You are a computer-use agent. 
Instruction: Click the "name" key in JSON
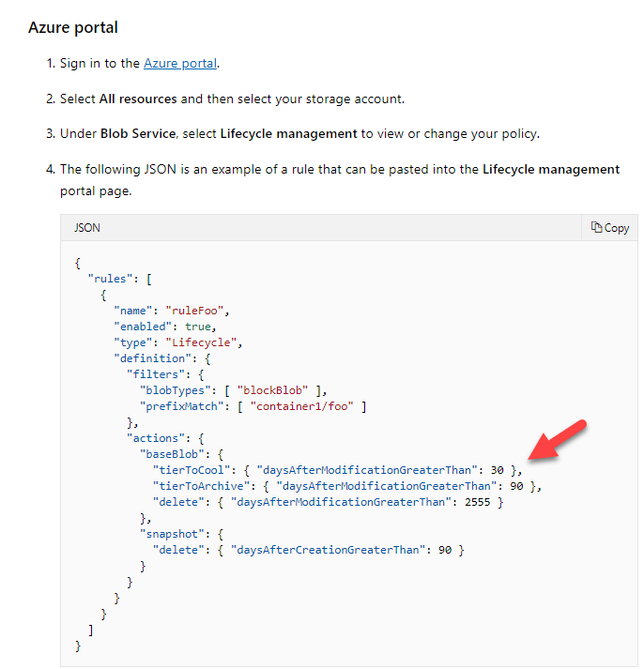(x=133, y=311)
